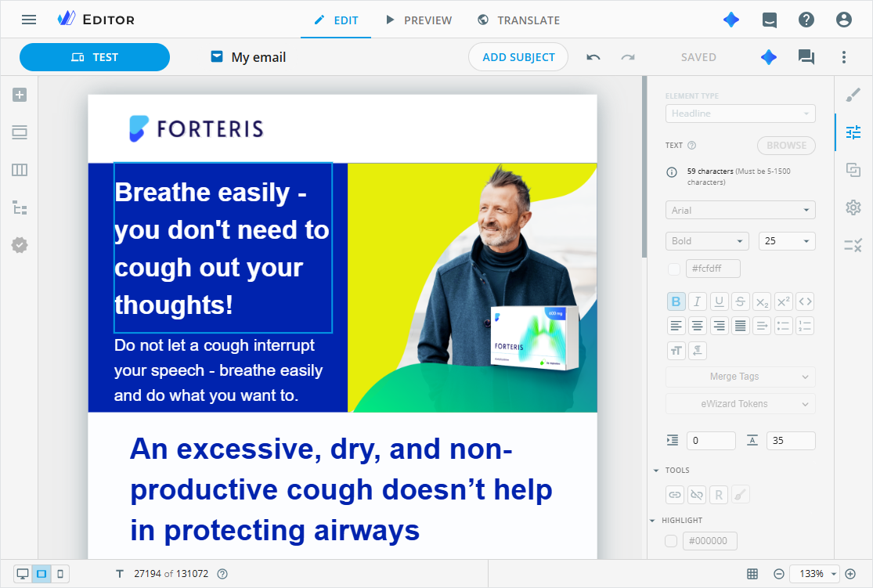Click the blue Test button
Screen dimensions: 873x588
(95, 57)
